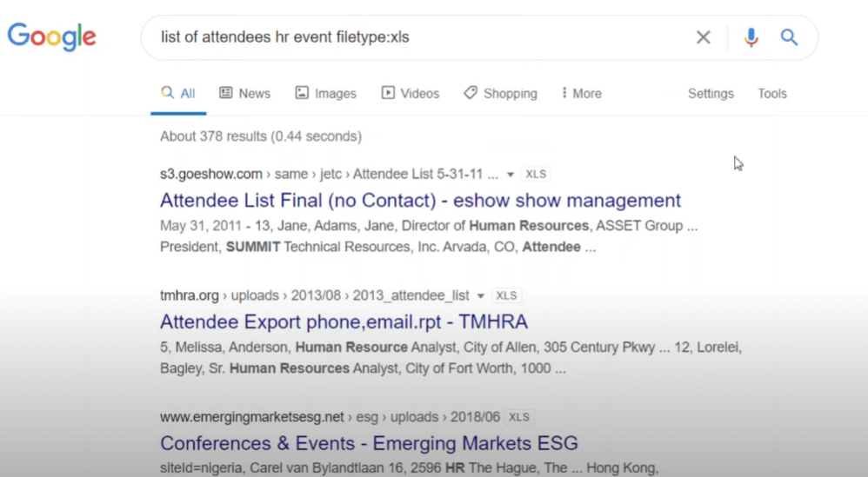Open Attendee List Final (no Contact) result

(420, 200)
